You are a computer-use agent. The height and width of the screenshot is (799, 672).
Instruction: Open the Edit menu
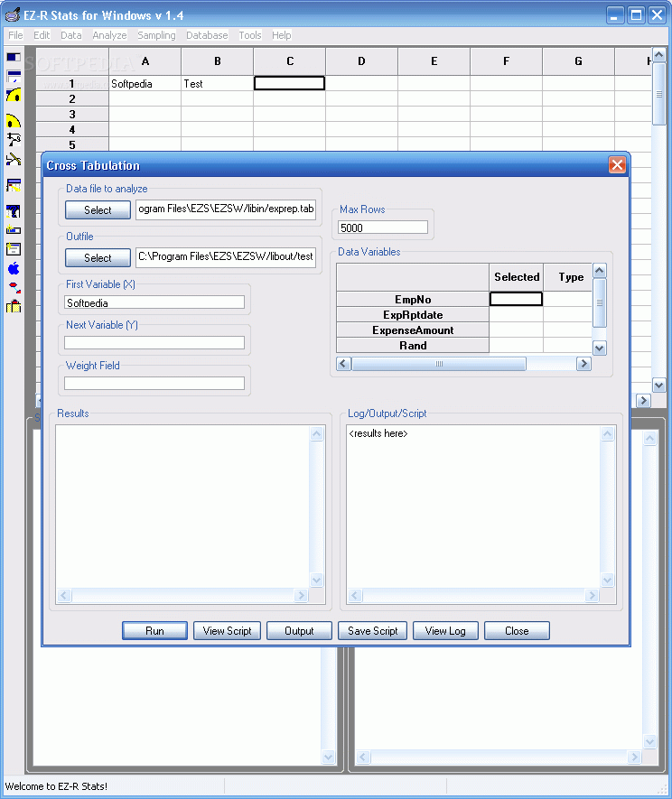click(42, 35)
